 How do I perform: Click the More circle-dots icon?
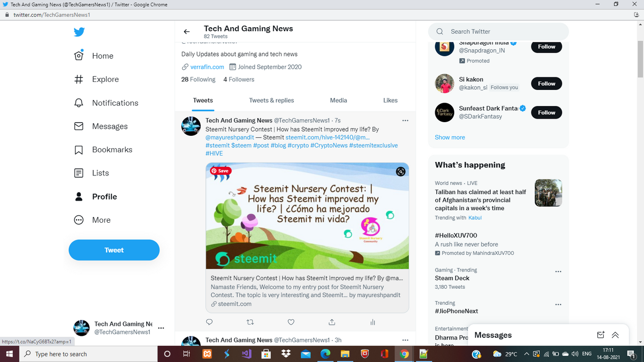[x=78, y=220]
